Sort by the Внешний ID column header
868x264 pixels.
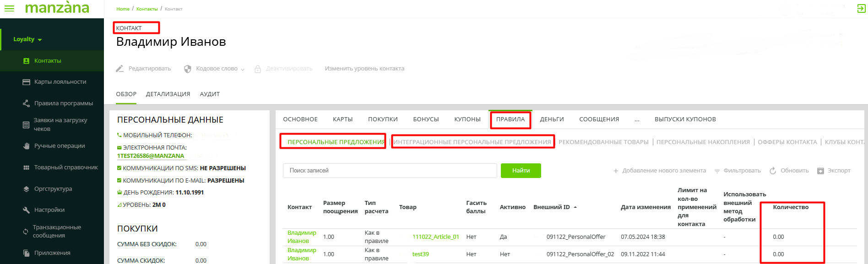tap(552, 207)
